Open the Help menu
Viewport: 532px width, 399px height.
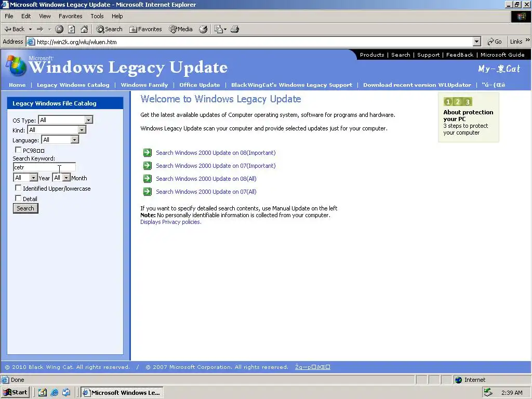click(x=117, y=16)
